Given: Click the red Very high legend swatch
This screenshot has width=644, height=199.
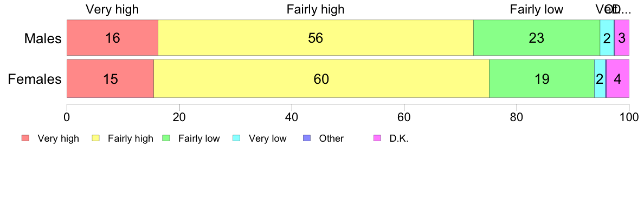Looking at the screenshot, I should point(25,138).
